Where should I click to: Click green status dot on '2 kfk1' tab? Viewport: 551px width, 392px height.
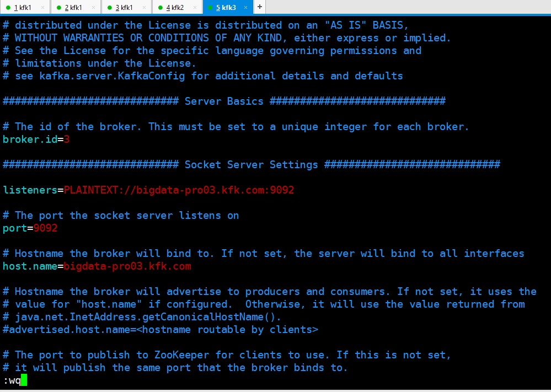point(58,8)
